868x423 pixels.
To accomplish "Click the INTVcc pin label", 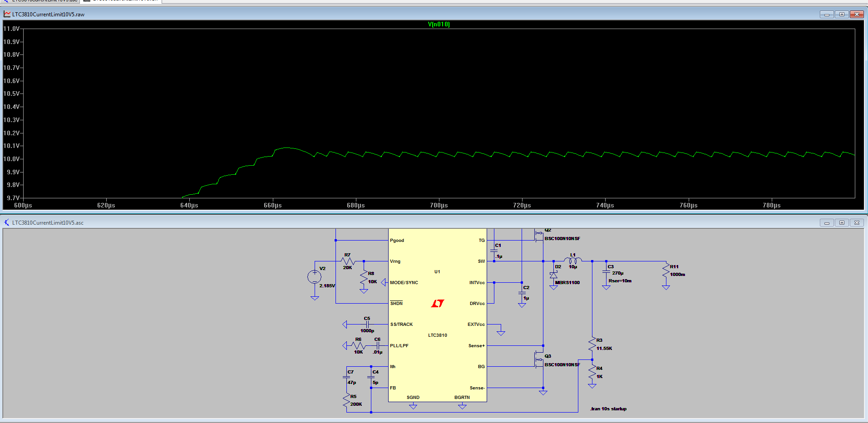I will [x=477, y=283].
